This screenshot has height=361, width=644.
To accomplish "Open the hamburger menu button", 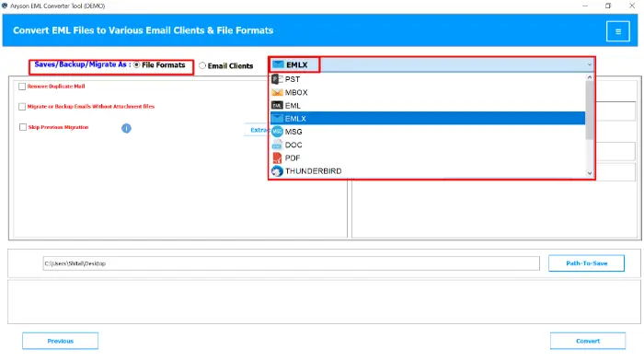I will pos(617,31).
